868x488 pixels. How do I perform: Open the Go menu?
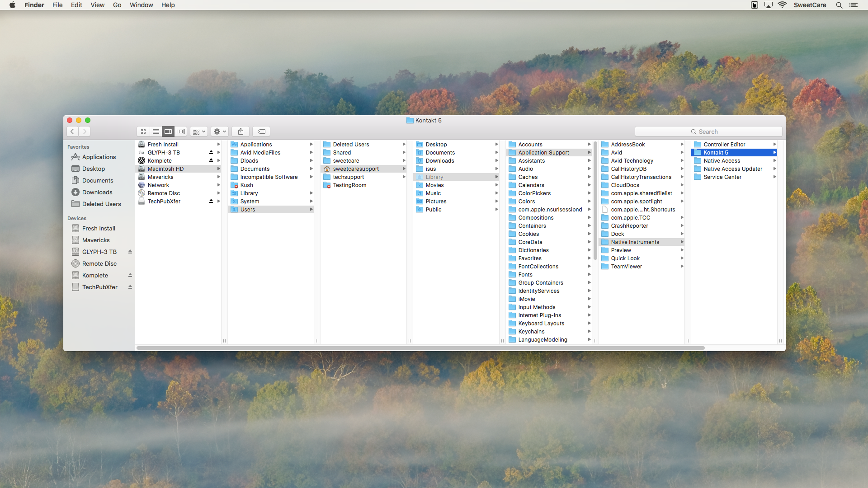[117, 5]
